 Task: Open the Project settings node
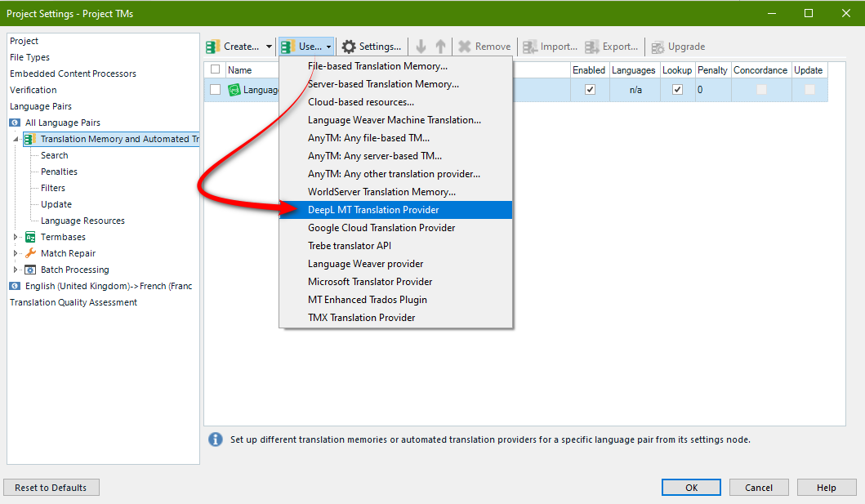[x=25, y=41]
